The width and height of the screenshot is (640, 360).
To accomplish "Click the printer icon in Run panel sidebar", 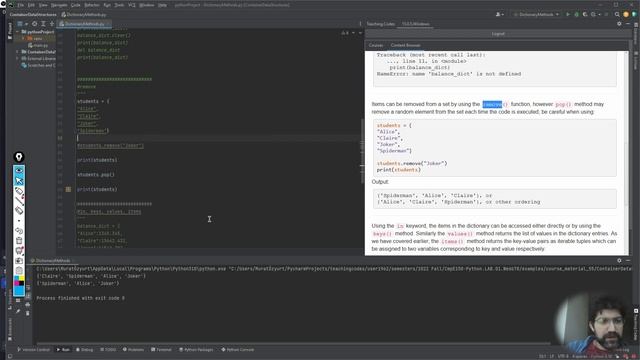I will click(x=27, y=304).
